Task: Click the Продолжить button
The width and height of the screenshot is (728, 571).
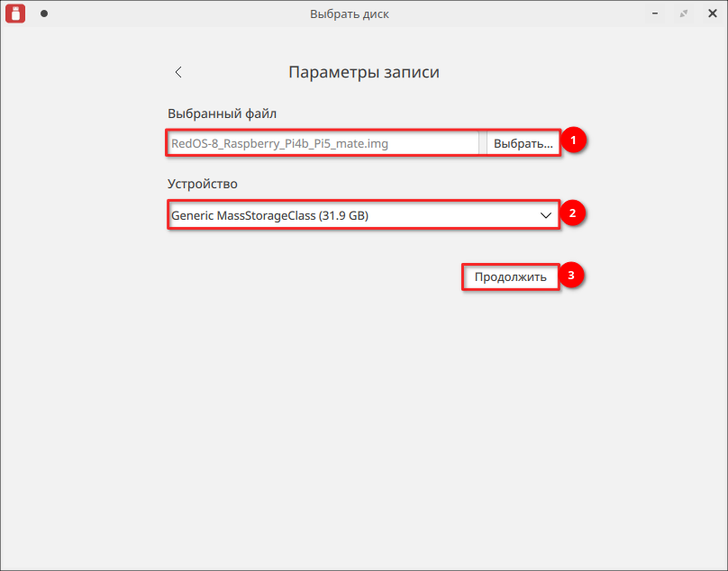Action: [510, 276]
